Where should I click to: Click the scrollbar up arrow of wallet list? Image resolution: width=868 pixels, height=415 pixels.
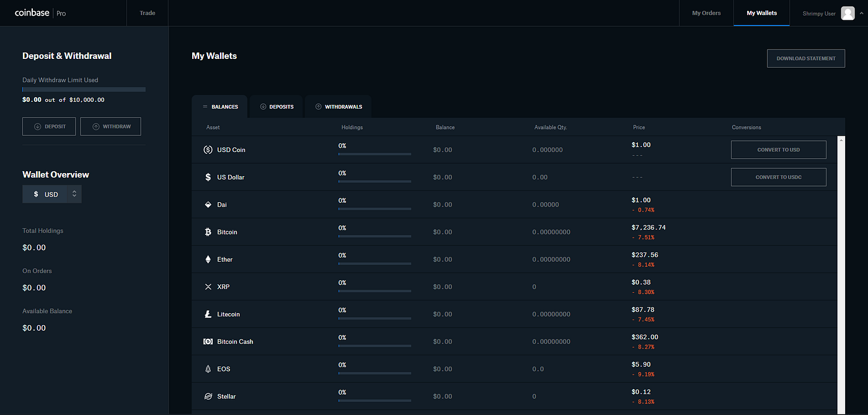[x=841, y=140]
